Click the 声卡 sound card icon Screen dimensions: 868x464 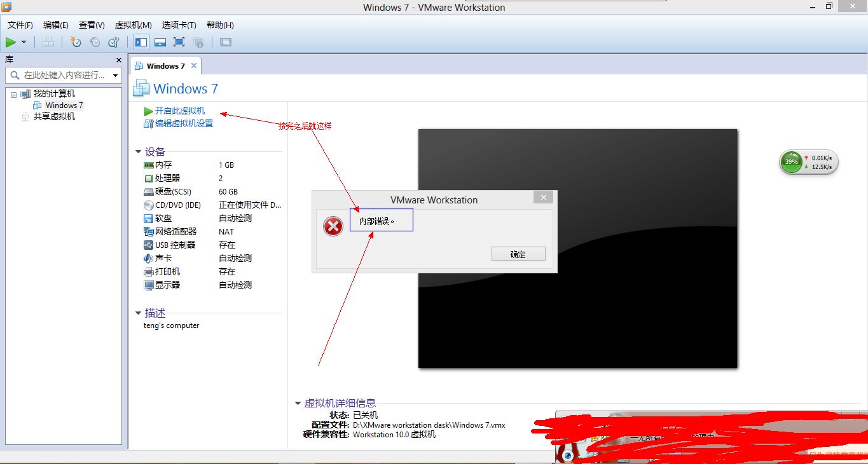pyautogui.click(x=149, y=258)
